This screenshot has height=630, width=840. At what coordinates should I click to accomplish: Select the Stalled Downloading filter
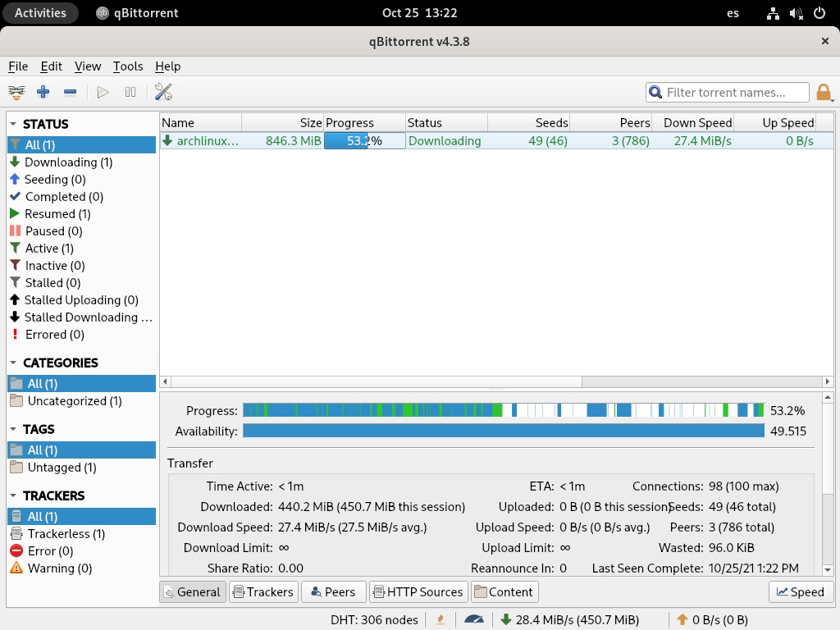[x=81, y=317]
